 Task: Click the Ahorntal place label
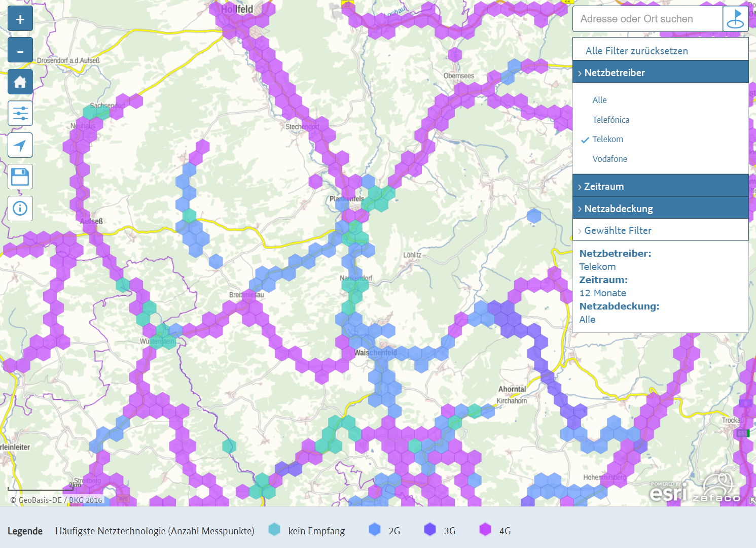click(x=512, y=389)
